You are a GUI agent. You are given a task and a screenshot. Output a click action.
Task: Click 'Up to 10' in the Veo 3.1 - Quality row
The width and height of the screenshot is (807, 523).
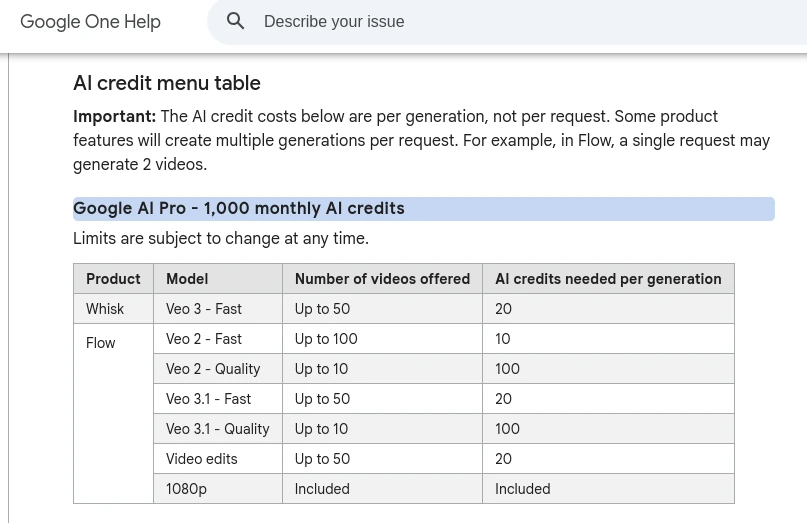click(382, 429)
